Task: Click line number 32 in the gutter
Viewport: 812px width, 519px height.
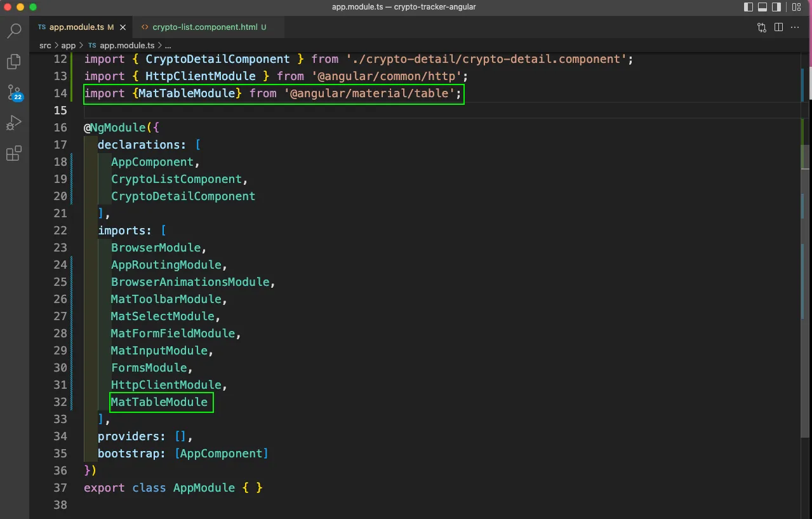Action: click(x=60, y=402)
